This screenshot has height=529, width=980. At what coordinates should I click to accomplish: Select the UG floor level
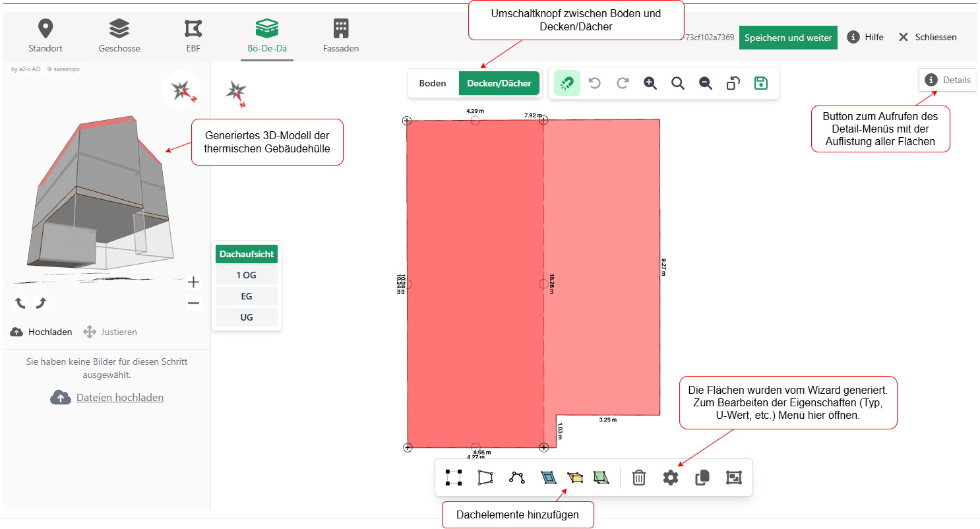[247, 317]
